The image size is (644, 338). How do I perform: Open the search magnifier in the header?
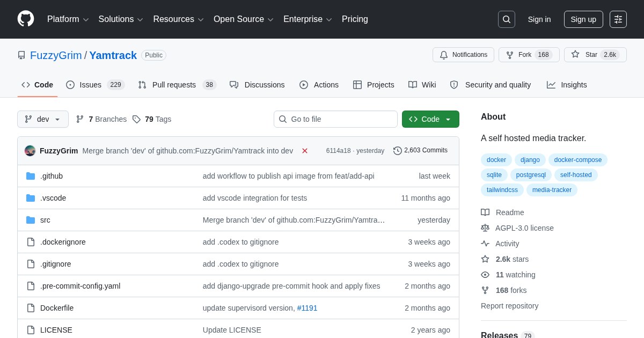[506, 19]
